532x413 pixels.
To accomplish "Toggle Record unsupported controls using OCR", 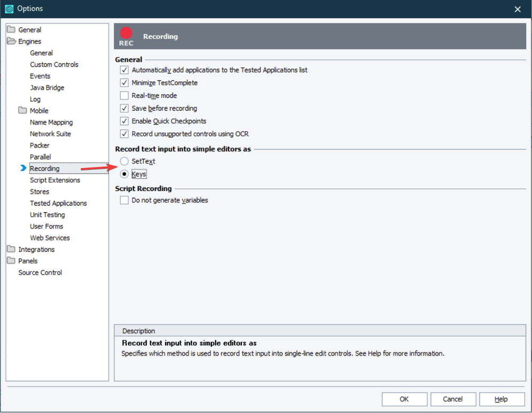I will coord(124,134).
